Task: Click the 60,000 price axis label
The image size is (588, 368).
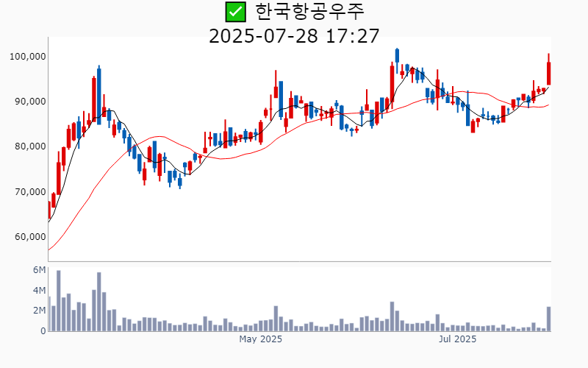Action: pyautogui.click(x=30, y=237)
